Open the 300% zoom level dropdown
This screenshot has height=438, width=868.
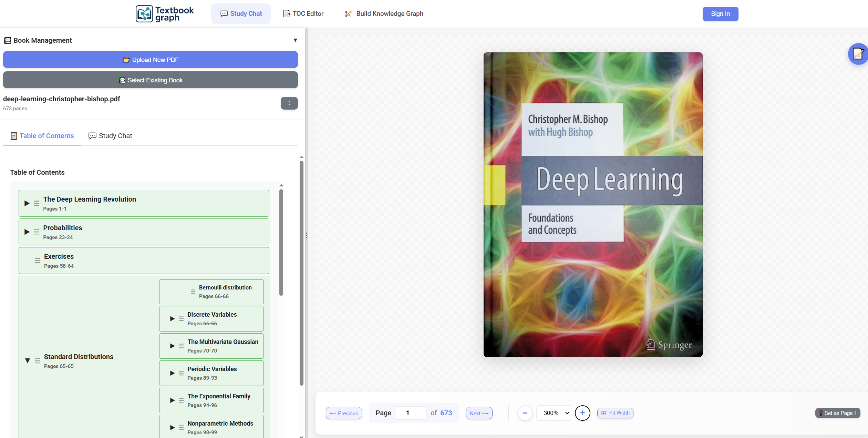554,413
